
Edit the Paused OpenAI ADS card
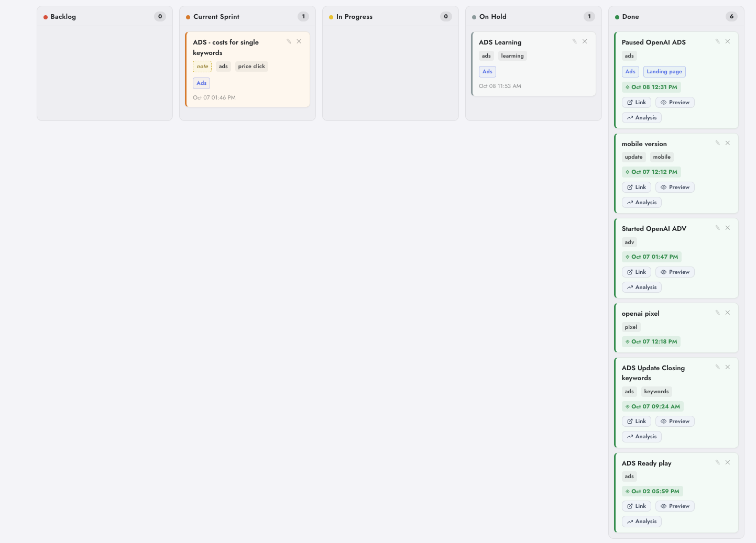pyautogui.click(x=718, y=41)
